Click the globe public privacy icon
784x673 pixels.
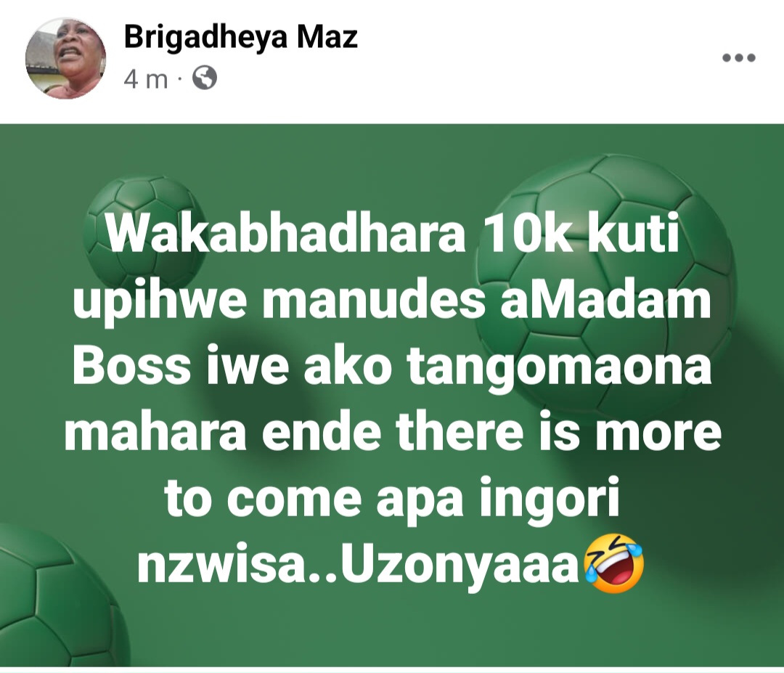[x=205, y=78]
